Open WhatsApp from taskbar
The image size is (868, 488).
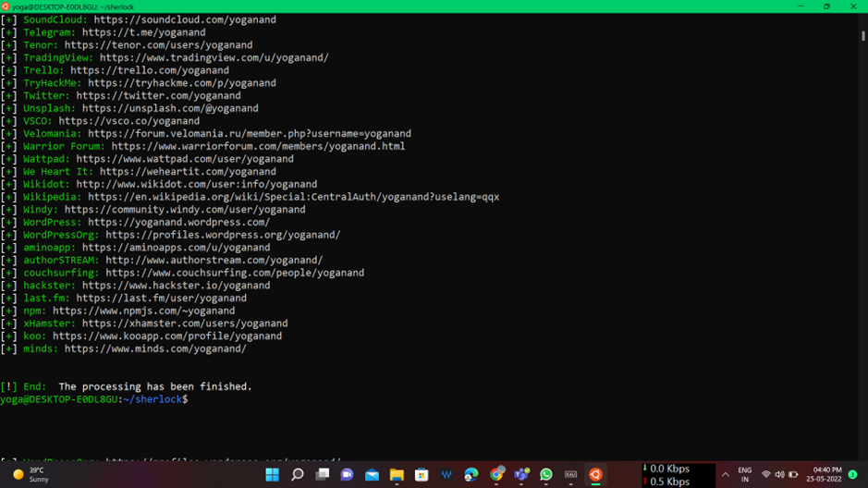545,475
